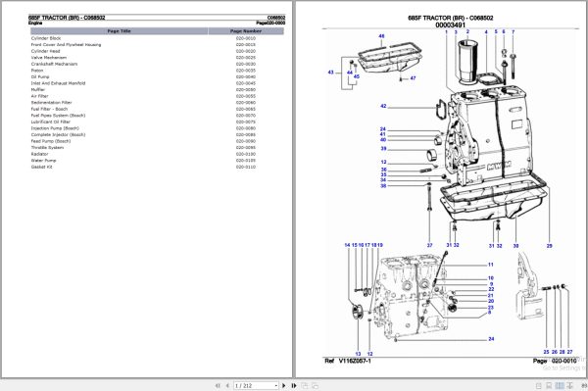Screen dimensions: 588x391
Task: Open the Valve Mechanism entry
Action: [49, 58]
